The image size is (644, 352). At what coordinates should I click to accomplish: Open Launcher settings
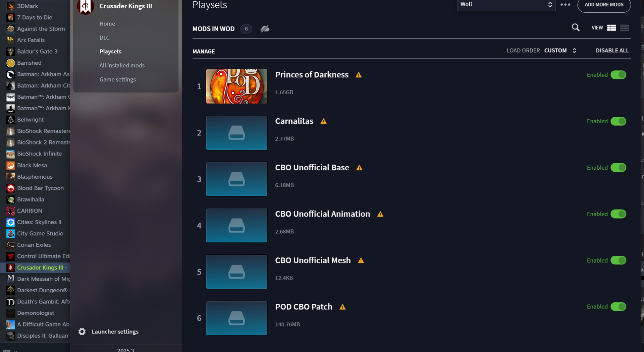click(115, 332)
